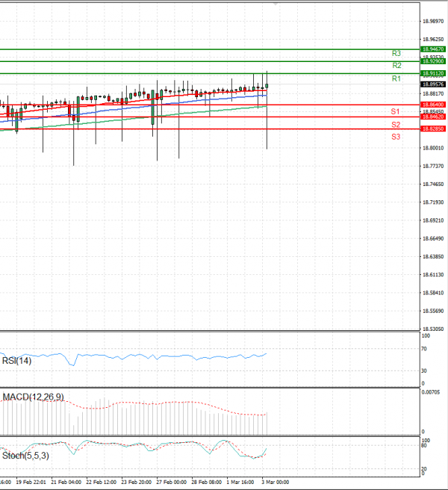Click the R1 resistance label
The height and width of the screenshot is (490, 448).
coord(396,78)
